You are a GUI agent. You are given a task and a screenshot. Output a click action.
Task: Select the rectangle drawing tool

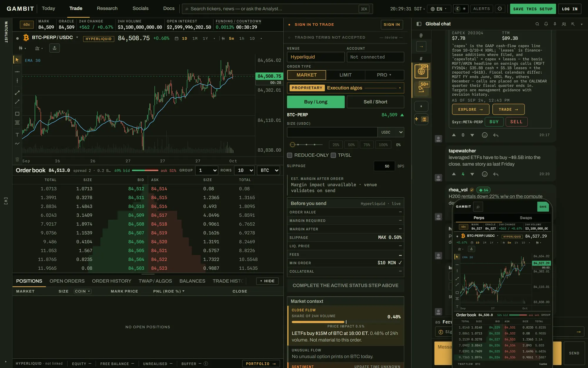[x=17, y=114]
